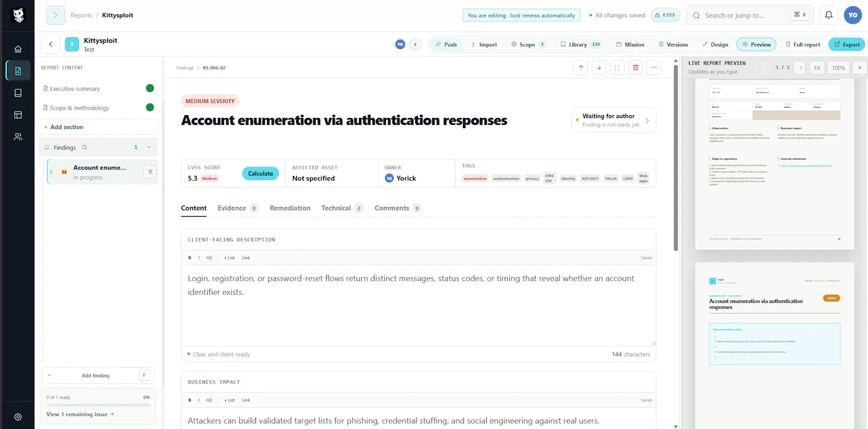Viewport: 868px width, 429px height.
Task: Switch to the Remediation tab
Action: 290,208
